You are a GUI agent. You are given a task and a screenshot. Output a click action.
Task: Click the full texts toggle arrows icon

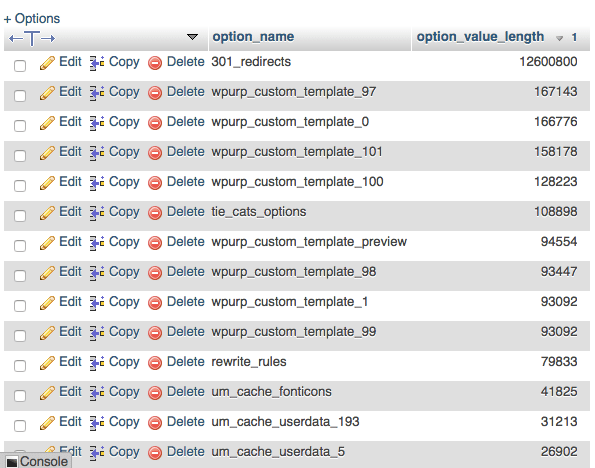pyautogui.click(x=32, y=38)
